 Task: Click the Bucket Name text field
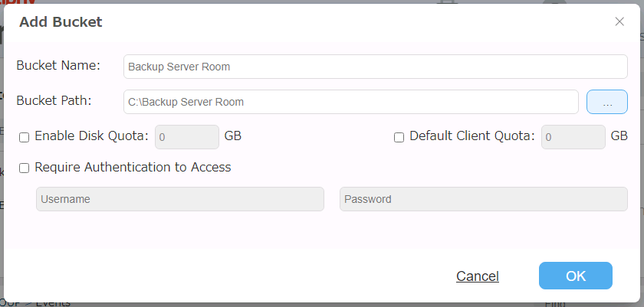click(x=375, y=67)
